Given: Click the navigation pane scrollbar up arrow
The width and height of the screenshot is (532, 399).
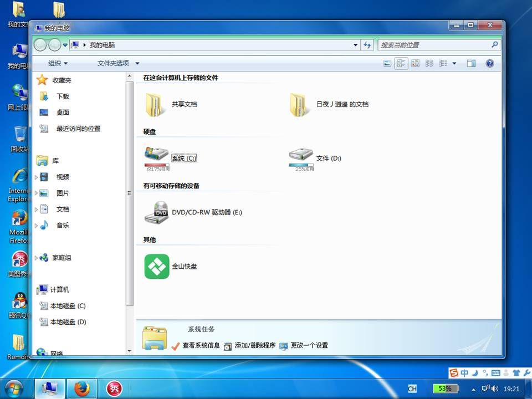Looking at the screenshot, I should click(x=129, y=76).
